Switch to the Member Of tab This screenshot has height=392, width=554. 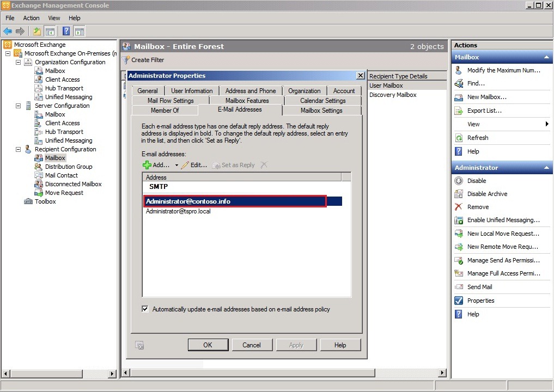pos(165,111)
